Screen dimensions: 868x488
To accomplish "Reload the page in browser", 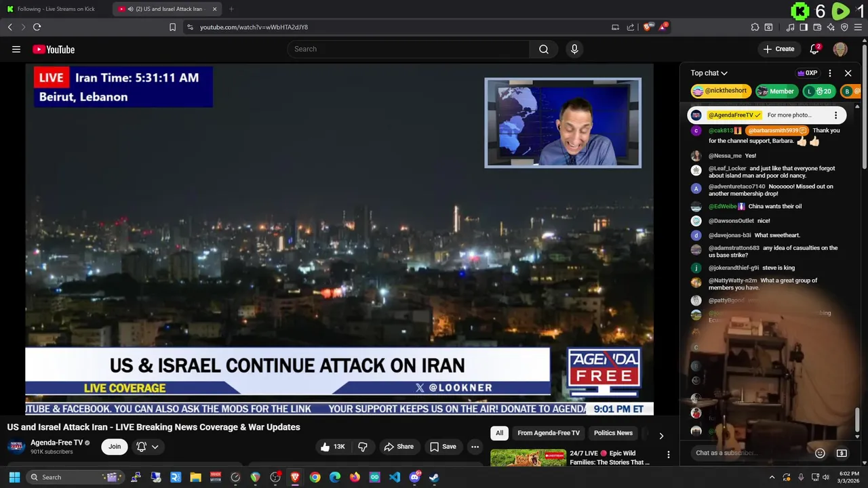I will (x=37, y=27).
